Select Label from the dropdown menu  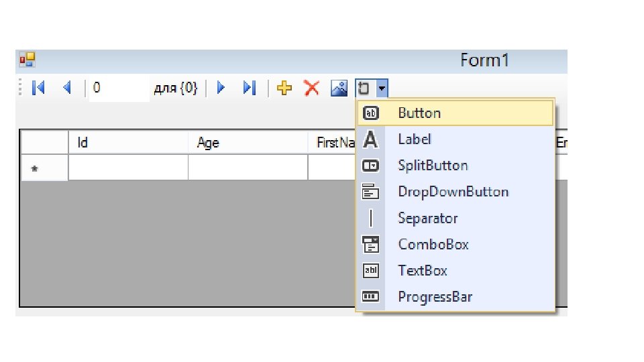pyautogui.click(x=414, y=139)
